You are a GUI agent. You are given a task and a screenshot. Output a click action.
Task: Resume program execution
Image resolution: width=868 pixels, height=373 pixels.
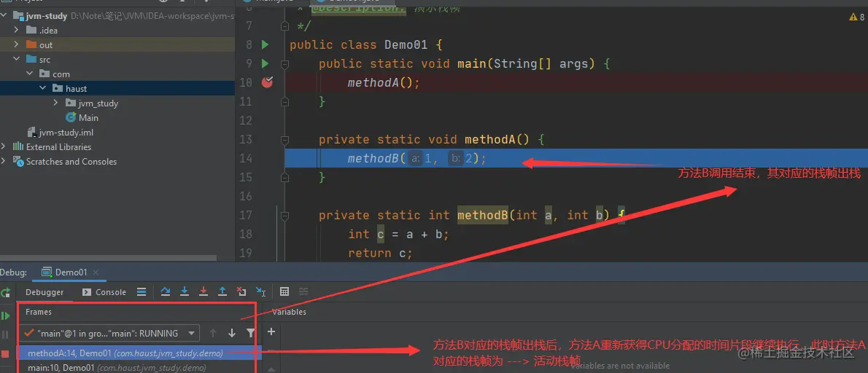point(6,316)
